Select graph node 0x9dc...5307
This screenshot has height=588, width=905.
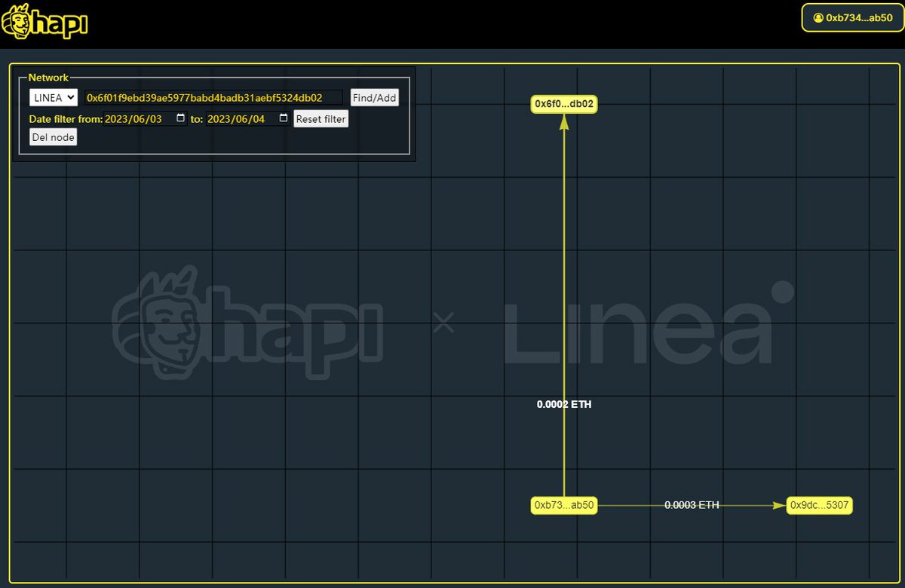(819, 505)
